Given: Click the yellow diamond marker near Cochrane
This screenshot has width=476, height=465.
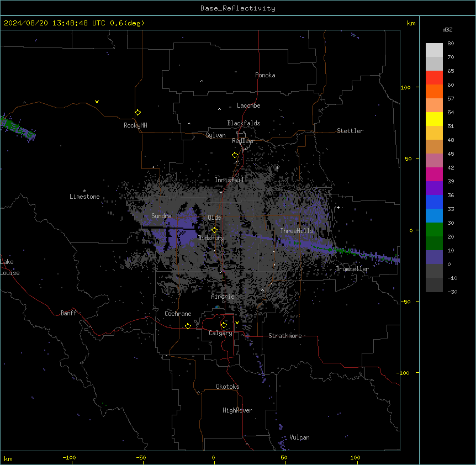Looking at the screenshot, I should click(x=188, y=326).
